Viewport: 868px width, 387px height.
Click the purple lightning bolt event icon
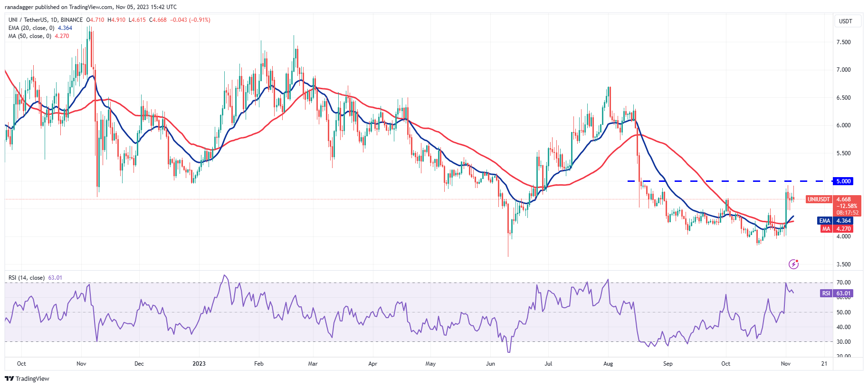(793, 264)
